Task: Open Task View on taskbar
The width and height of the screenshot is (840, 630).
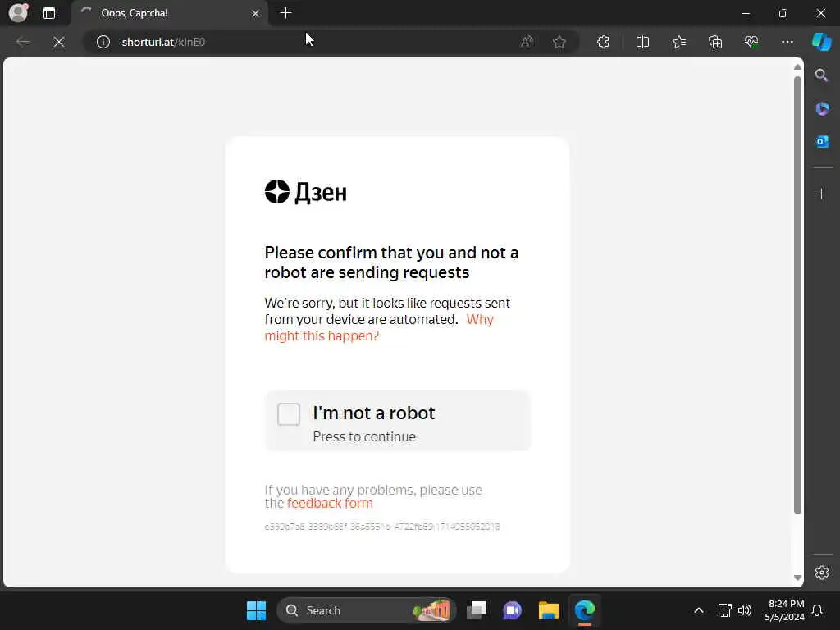Action: (477, 610)
